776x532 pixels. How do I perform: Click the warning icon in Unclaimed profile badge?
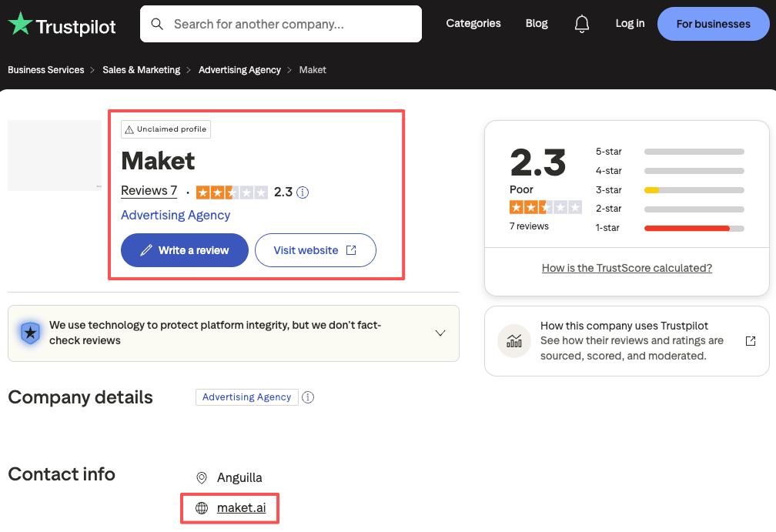(129, 129)
